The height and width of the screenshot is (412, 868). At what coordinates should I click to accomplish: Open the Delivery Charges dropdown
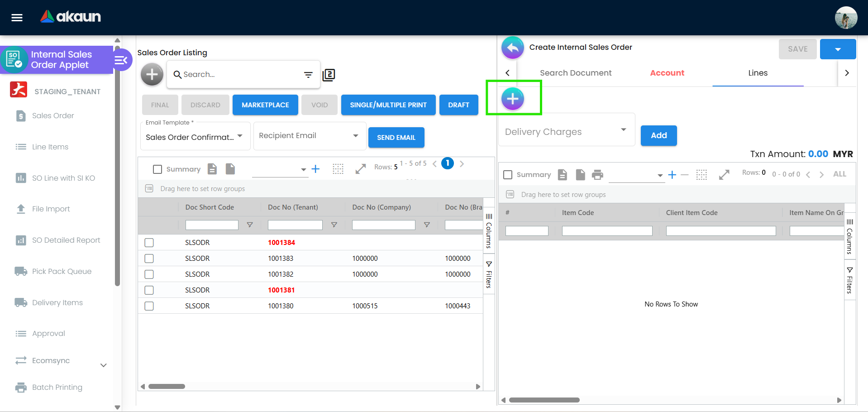[x=566, y=131]
